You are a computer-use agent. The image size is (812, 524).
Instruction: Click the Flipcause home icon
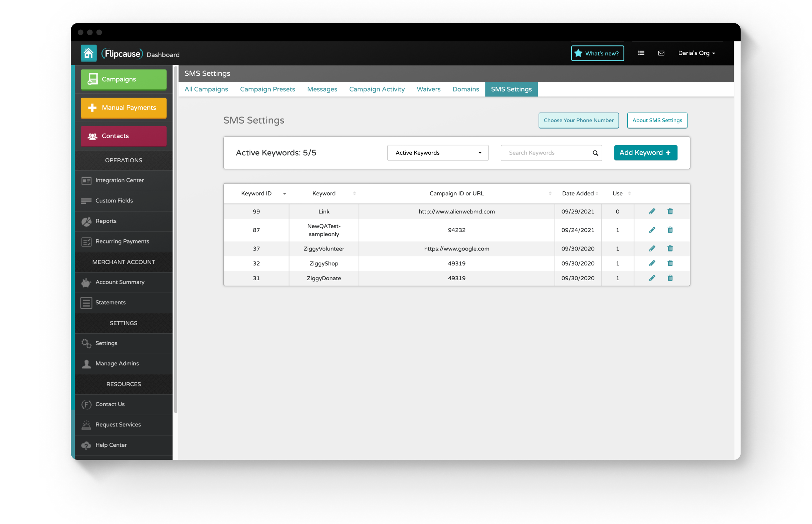click(x=88, y=53)
